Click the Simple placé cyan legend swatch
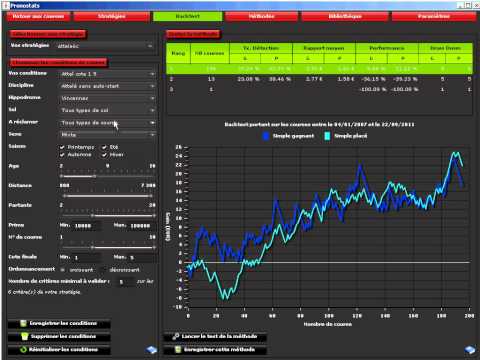This screenshot has height=360, width=480. click(327, 136)
